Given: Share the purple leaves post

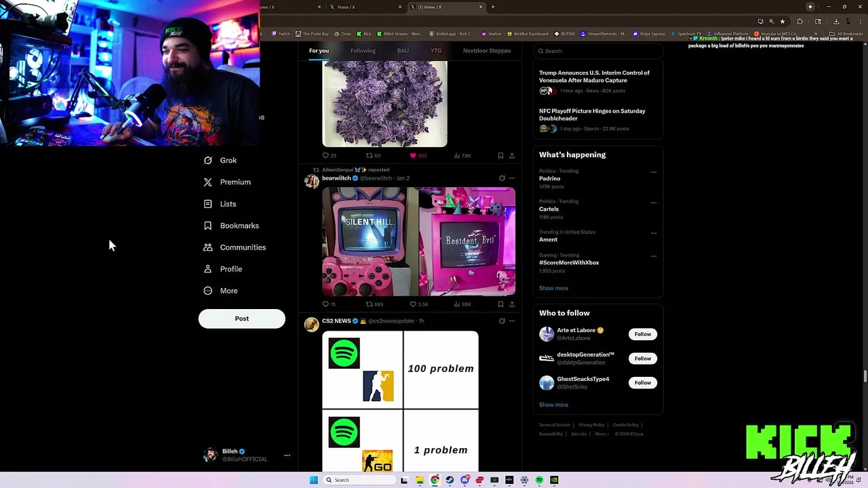Looking at the screenshot, I should [512, 155].
